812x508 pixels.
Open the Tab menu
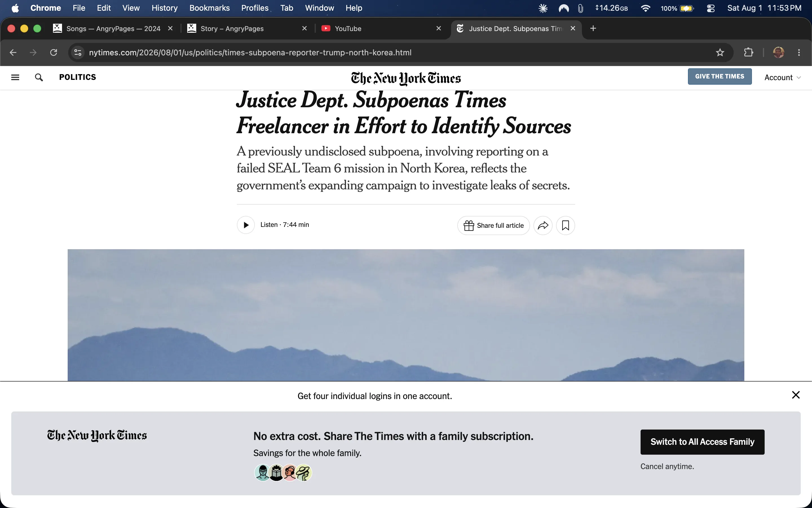click(x=286, y=8)
